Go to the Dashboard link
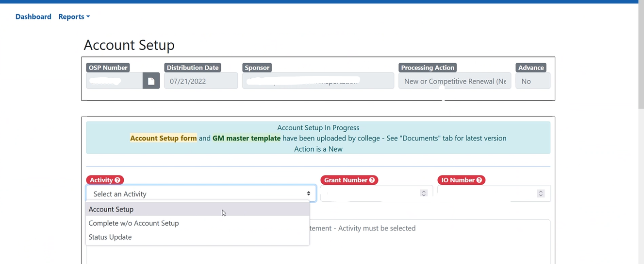The height and width of the screenshot is (264, 644). point(33,17)
